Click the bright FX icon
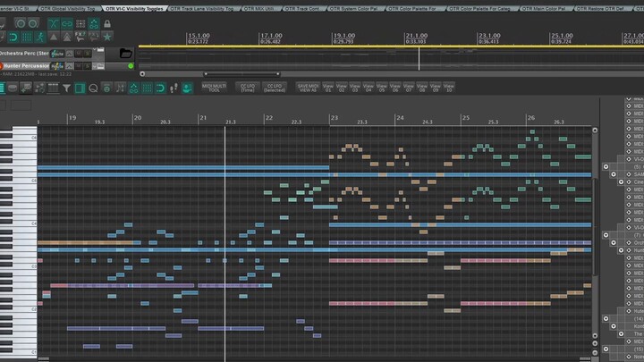The width and height of the screenshot is (644, 362). (x=80, y=37)
